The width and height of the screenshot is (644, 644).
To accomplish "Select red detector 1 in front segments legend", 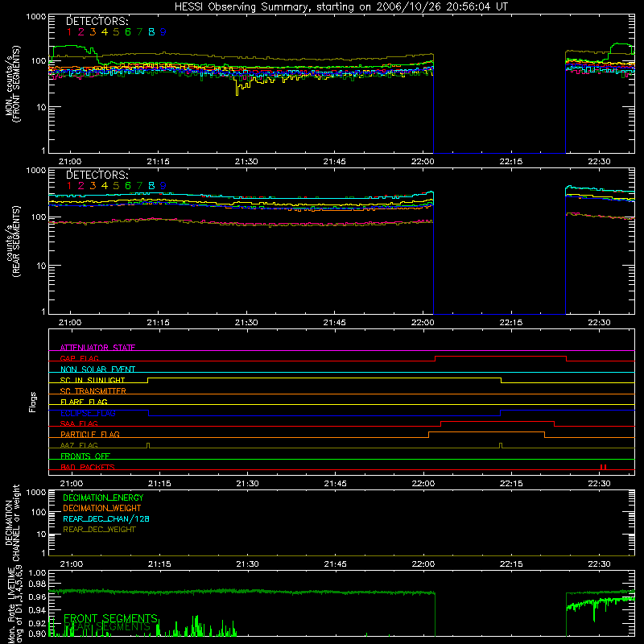I will tap(69, 31).
